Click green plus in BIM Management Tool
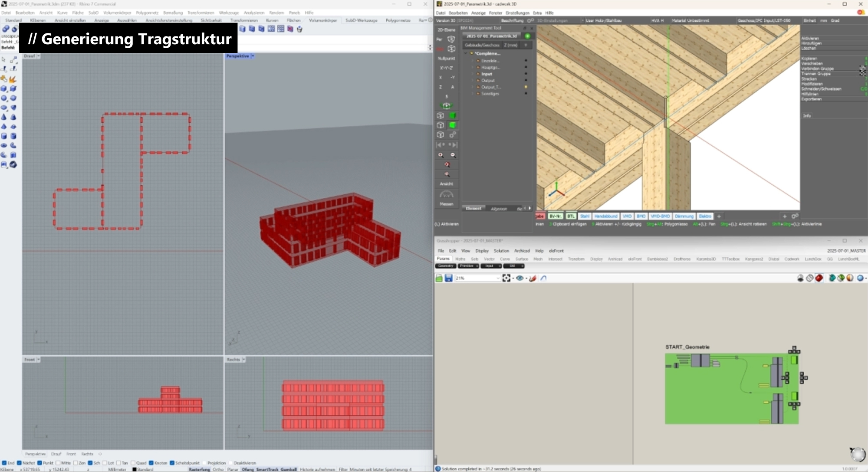This screenshot has width=868, height=472. click(x=527, y=36)
